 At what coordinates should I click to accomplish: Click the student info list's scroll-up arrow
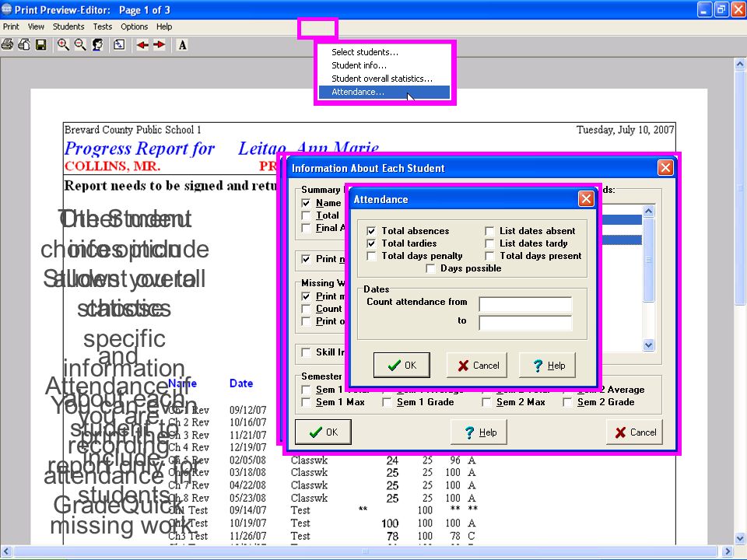pos(648,211)
